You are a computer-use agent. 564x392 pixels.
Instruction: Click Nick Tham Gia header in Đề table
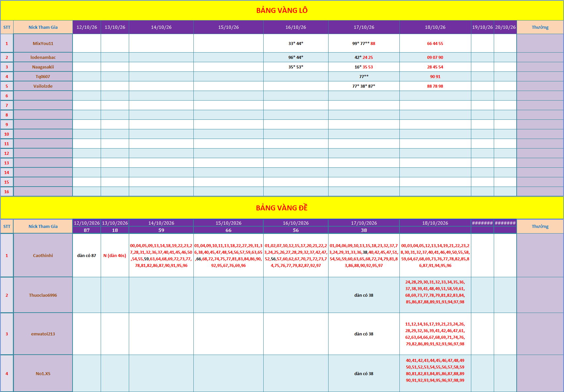click(x=43, y=226)
